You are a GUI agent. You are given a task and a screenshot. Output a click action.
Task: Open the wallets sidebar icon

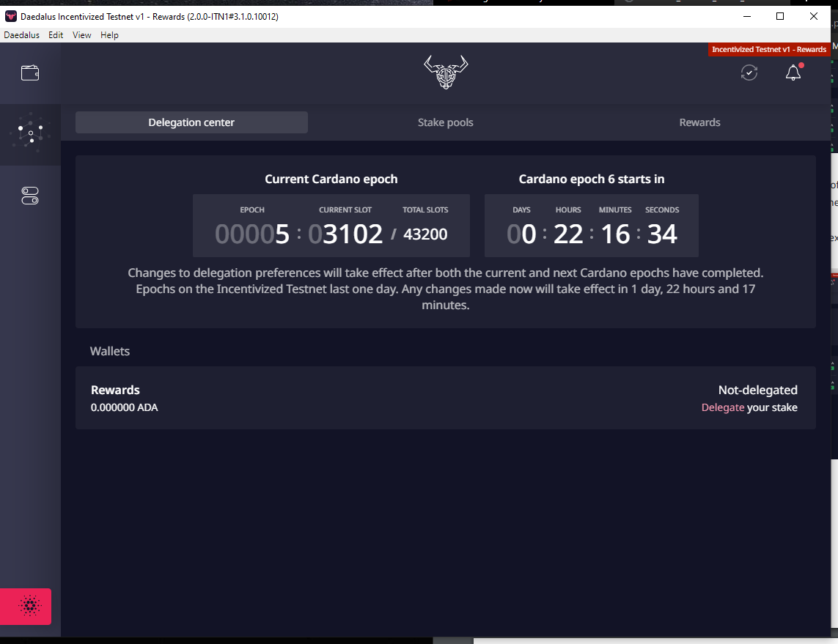pyautogui.click(x=30, y=73)
